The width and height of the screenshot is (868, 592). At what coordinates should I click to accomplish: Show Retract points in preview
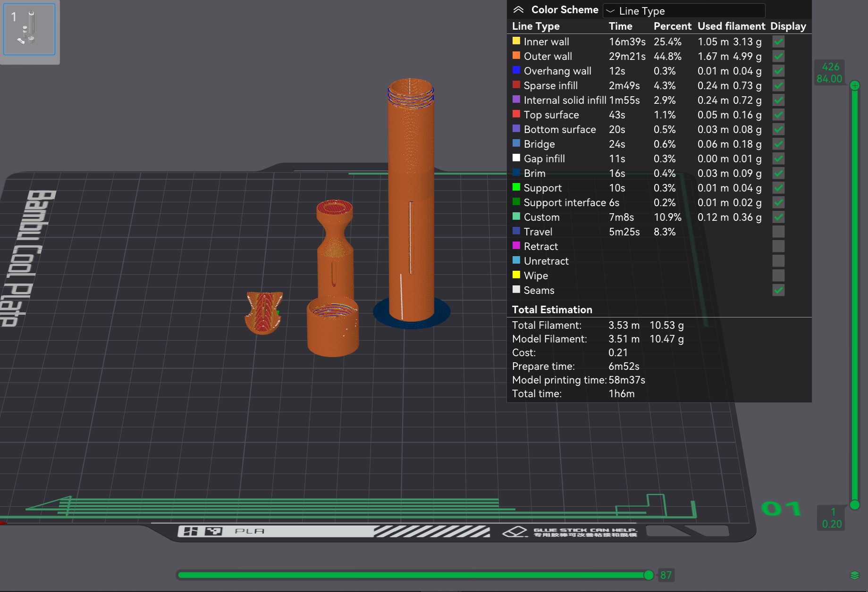coord(778,246)
